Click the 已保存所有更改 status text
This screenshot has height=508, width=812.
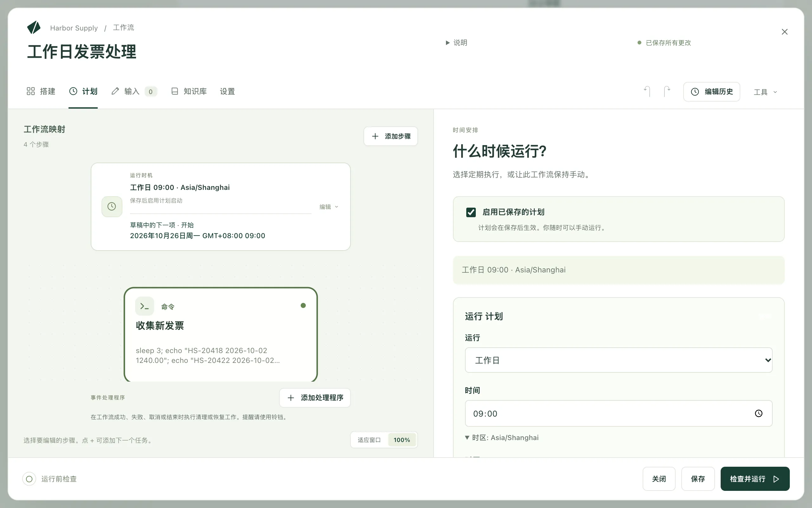668,43
